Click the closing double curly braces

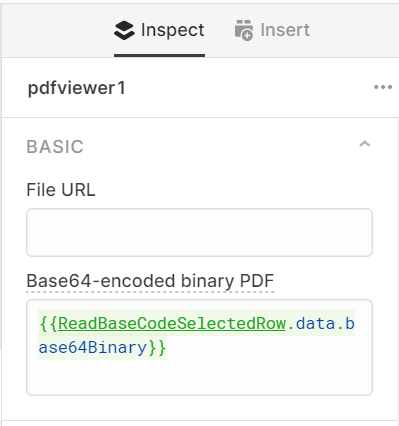(156, 348)
